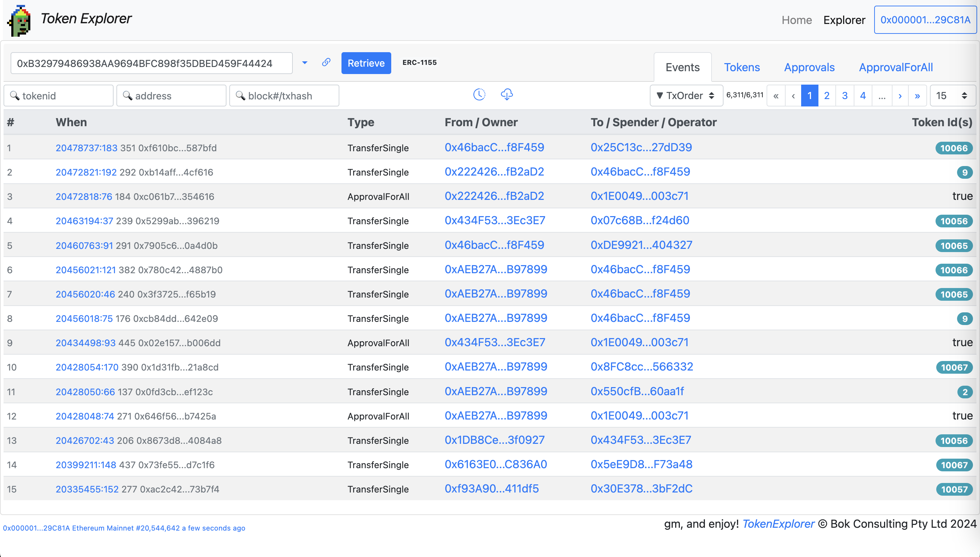This screenshot has width=980, height=557.
Task: Switch to the ApprovalForAll tab
Action: click(895, 67)
